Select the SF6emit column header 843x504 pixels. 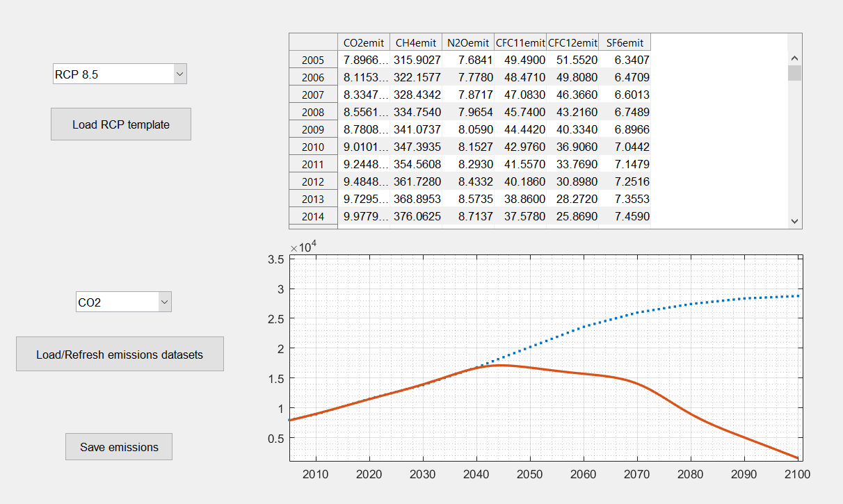tap(625, 42)
